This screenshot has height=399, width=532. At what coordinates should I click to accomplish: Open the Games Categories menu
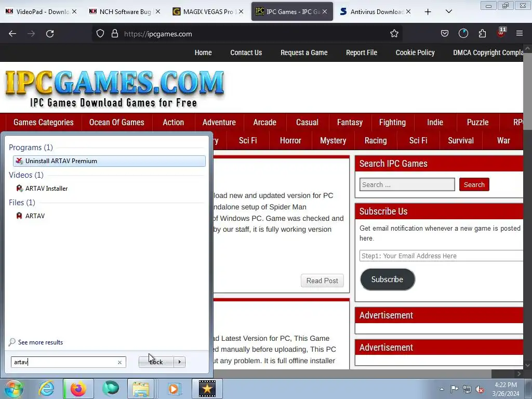pos(44,122)
